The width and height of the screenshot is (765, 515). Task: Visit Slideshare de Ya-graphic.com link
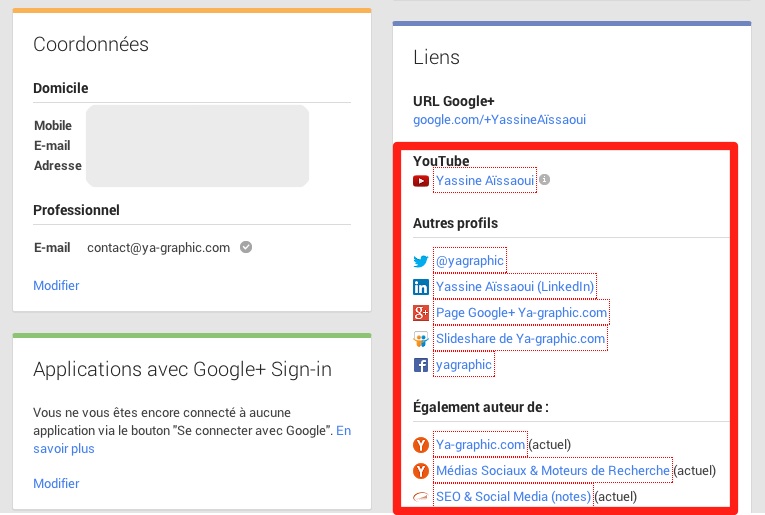(520, 338)
